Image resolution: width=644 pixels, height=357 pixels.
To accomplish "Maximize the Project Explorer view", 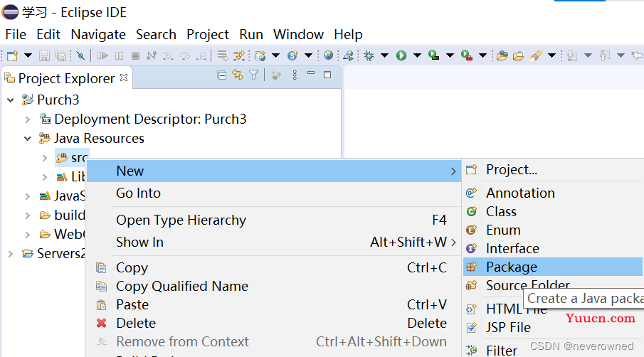I will pos(327,75).
